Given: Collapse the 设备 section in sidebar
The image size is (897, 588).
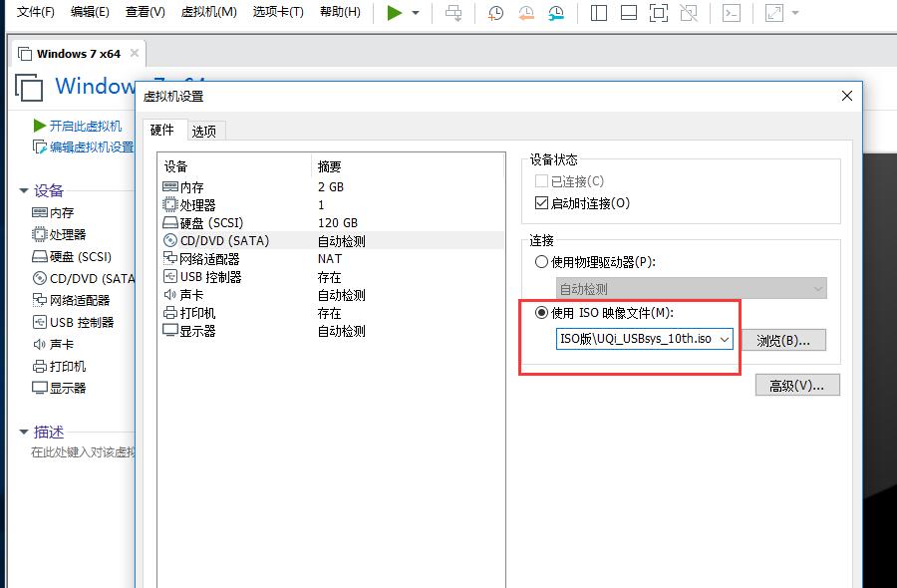Looking at the screenshot, I should point(24,190).
